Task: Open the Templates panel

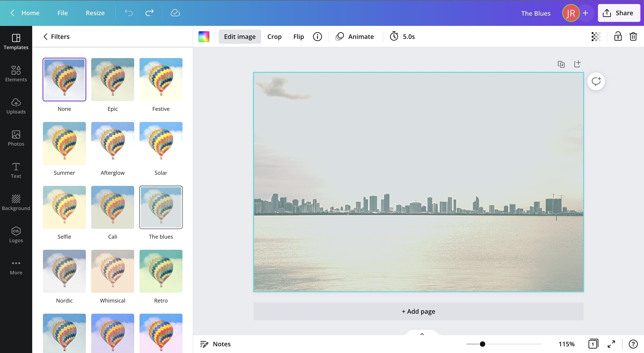Action: (x=16, y=41)
